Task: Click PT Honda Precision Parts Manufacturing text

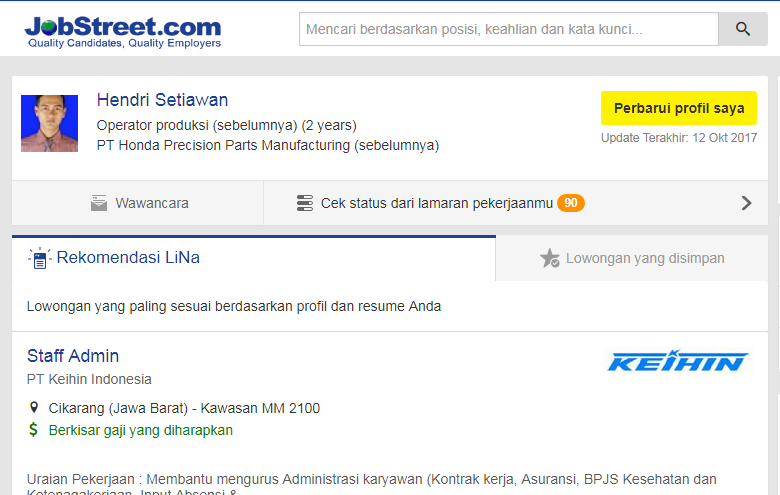Action: (x=268, y=145)
